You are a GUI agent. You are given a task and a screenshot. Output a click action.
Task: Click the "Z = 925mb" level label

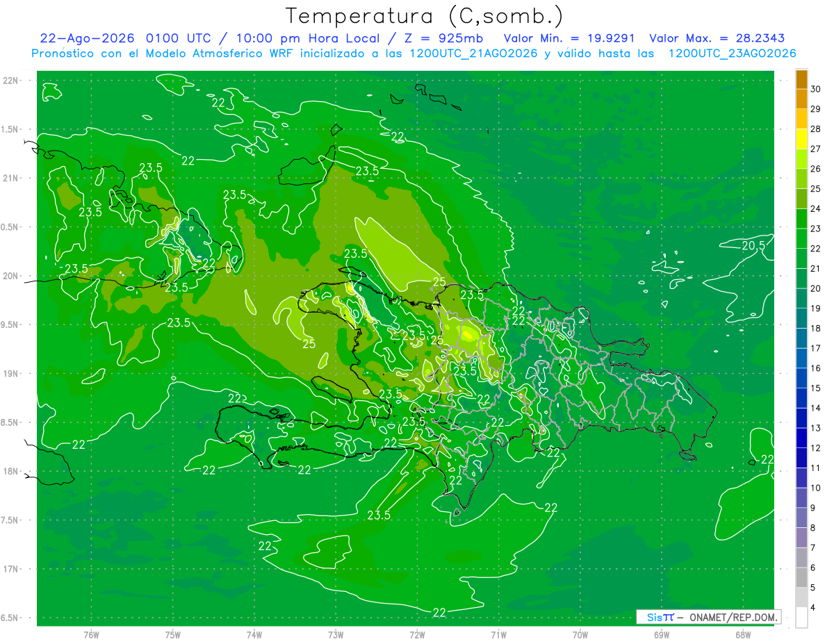(443, 38)
